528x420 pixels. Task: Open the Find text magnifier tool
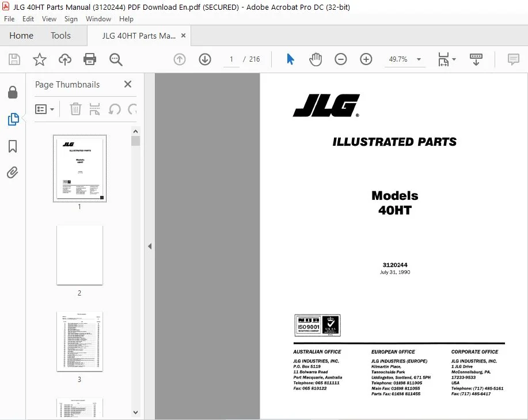point(116,59)
